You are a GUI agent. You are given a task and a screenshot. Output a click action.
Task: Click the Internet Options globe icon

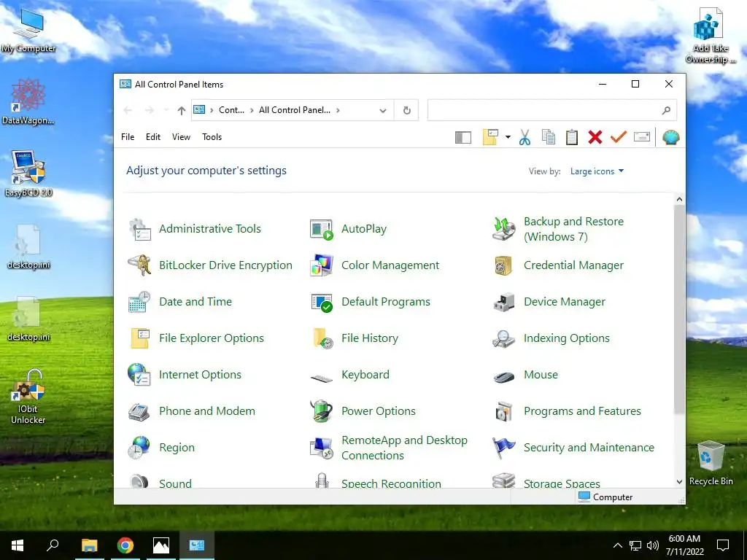[x=139, y=375]
